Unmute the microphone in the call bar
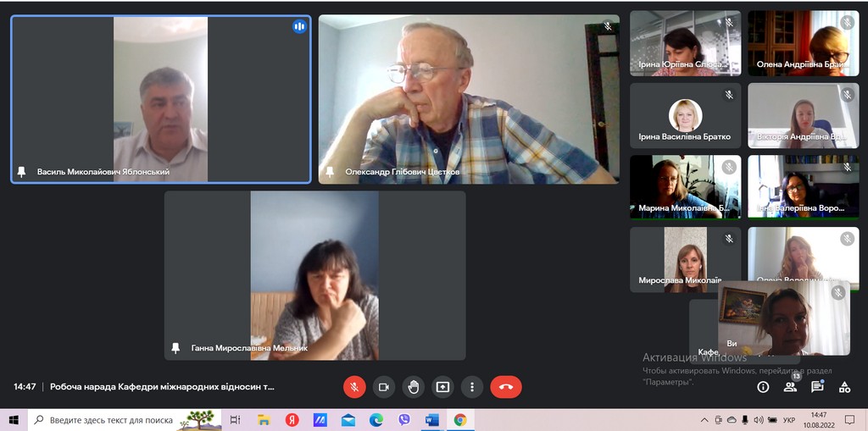The height and width of the screenshot is (431, 868). pos(354,387)
